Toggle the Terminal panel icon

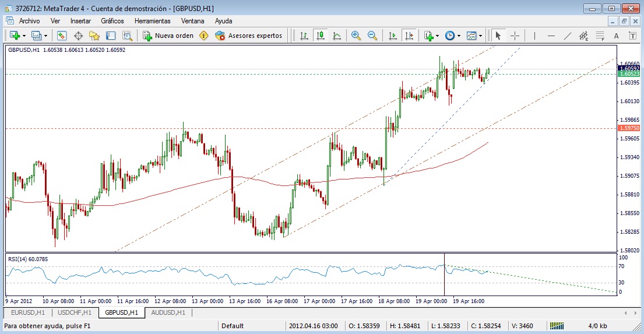pos(111,36)
